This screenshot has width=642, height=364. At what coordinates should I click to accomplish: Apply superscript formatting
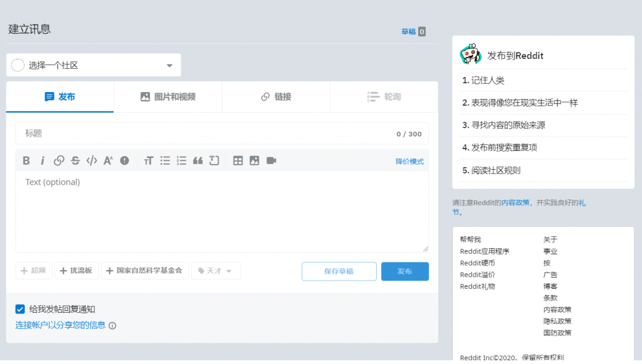click(108, 161)
